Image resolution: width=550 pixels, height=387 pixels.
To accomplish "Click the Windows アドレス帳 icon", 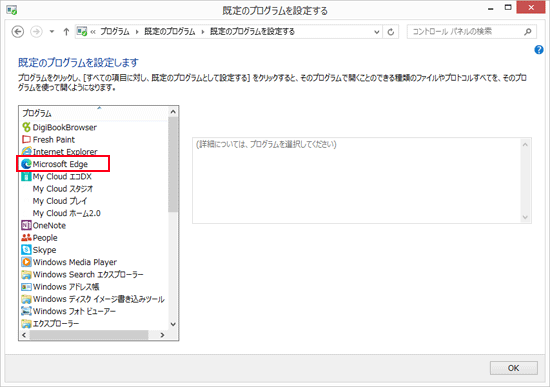I will click(x=26, y=287).
